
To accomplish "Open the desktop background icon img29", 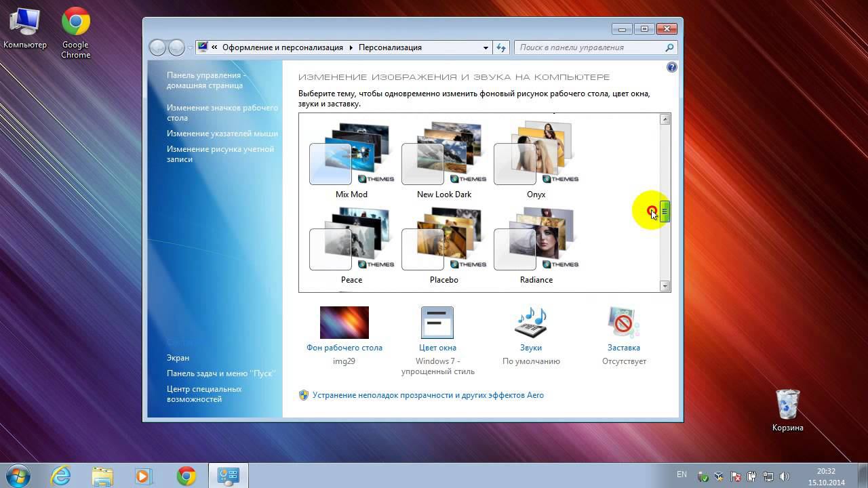I will tap(344, 323).
